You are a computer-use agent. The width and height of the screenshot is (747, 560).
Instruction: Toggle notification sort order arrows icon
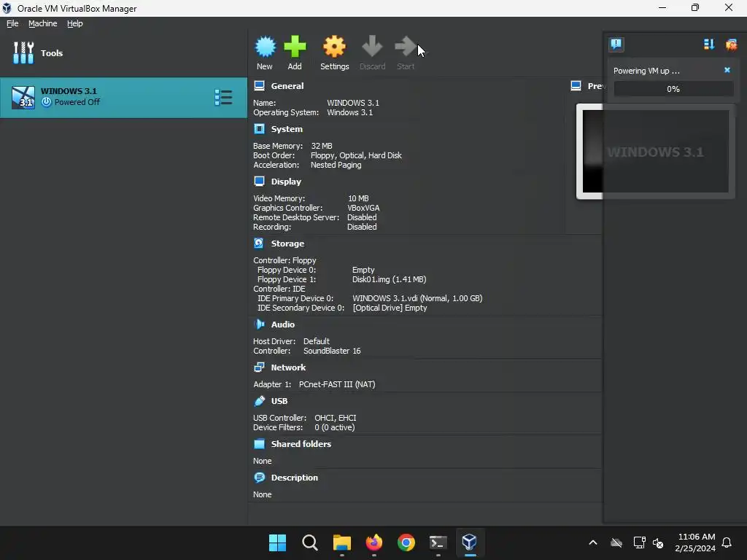tap(709, 44)
